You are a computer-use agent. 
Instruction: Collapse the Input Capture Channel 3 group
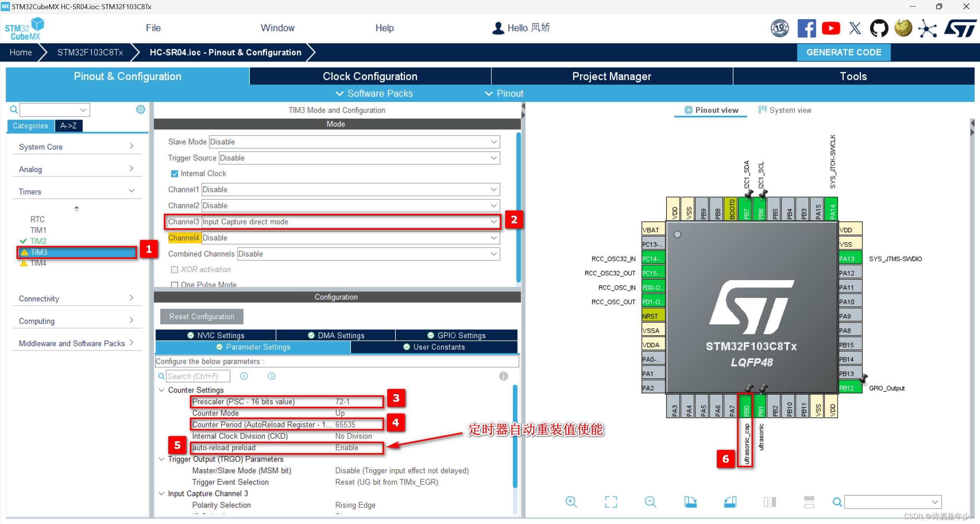[x=162, y=493]
